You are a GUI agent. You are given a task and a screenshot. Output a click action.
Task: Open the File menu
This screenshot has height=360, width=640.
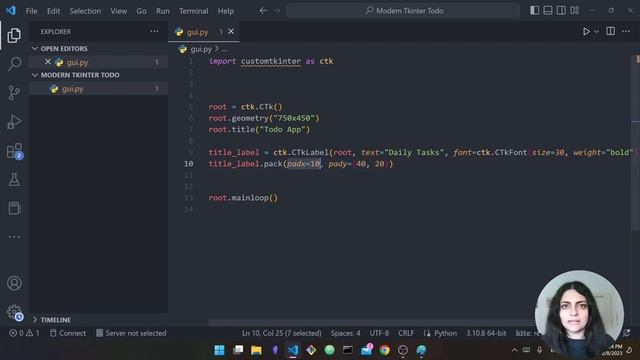(31, 11)
